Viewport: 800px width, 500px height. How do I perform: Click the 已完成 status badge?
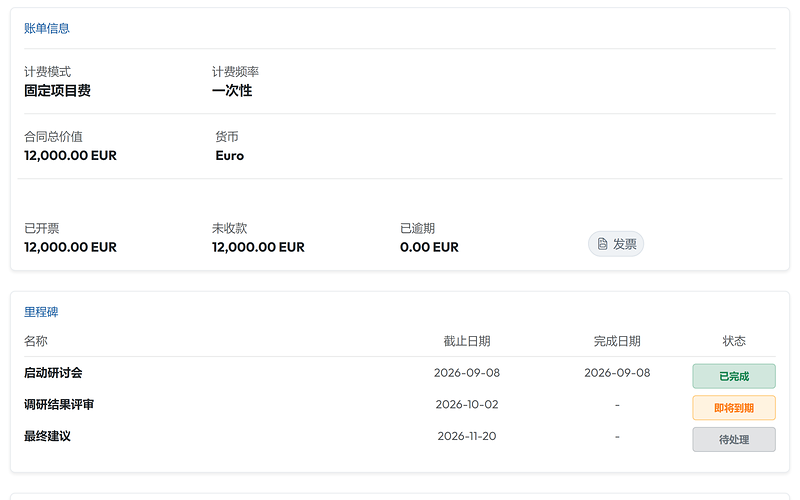coord(734,376)
